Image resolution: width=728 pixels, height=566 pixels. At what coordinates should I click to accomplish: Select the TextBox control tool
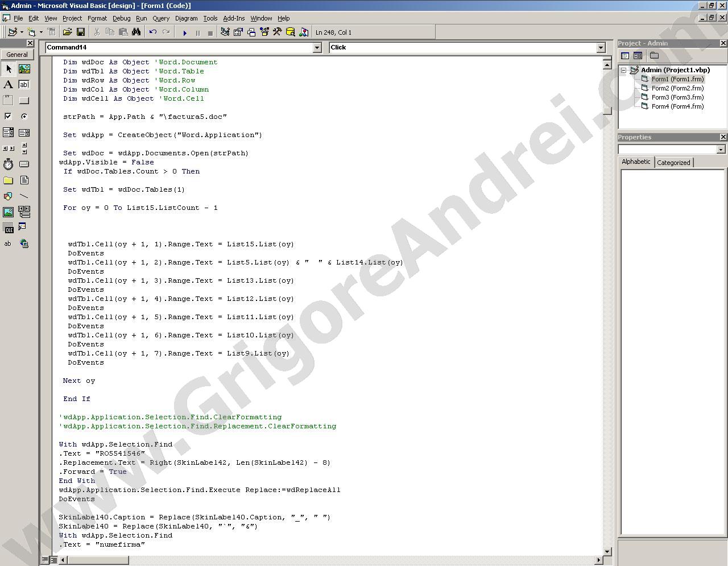24,85
